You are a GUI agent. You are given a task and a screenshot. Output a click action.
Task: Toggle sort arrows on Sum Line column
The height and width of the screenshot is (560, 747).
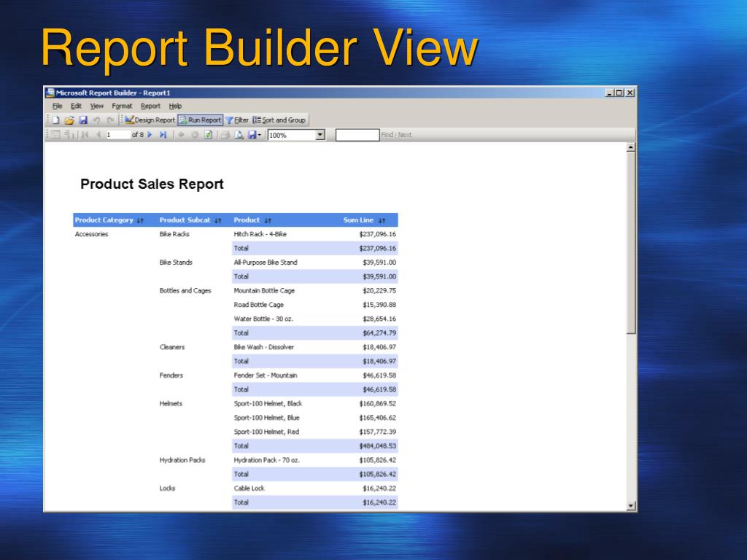382,220
